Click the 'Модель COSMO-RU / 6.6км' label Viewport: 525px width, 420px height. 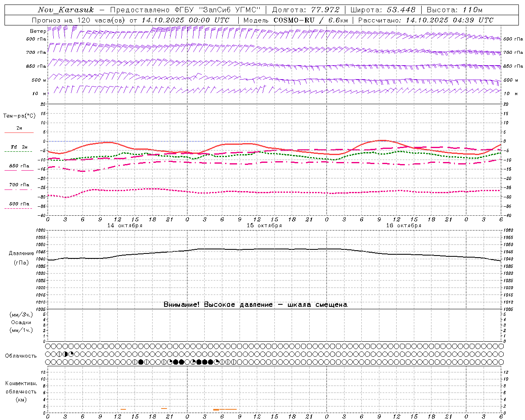[x=295, y=20]
